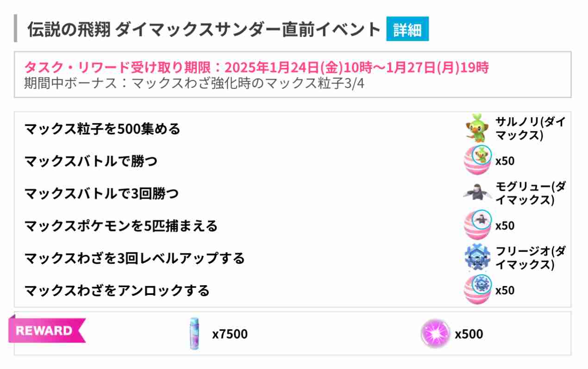Select the Drilbur candy x50 icon
This screenshot has height=369, width=588.
[477, 225]
